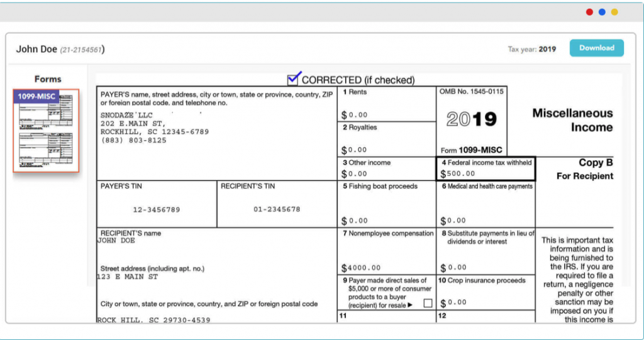
Task: Click the yellow window dot
Action: click(614, 12)
